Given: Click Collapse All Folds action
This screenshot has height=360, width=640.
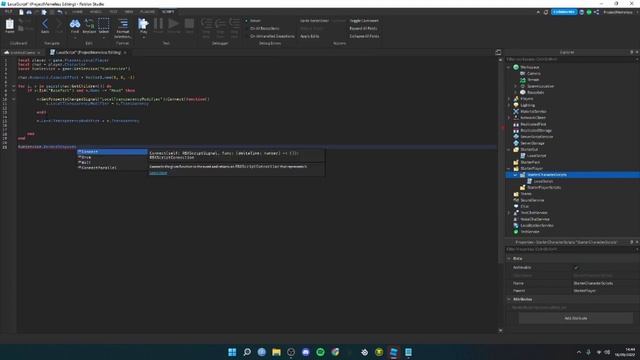Looking at the screenshot, I should pos(364,36).
